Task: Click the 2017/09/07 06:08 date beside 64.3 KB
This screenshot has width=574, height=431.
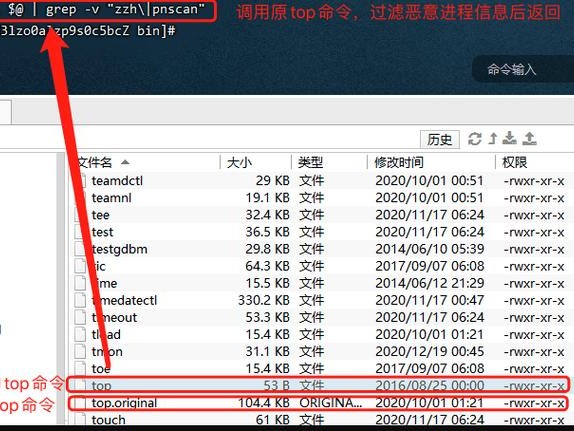Action: click(x=429, y=266)
